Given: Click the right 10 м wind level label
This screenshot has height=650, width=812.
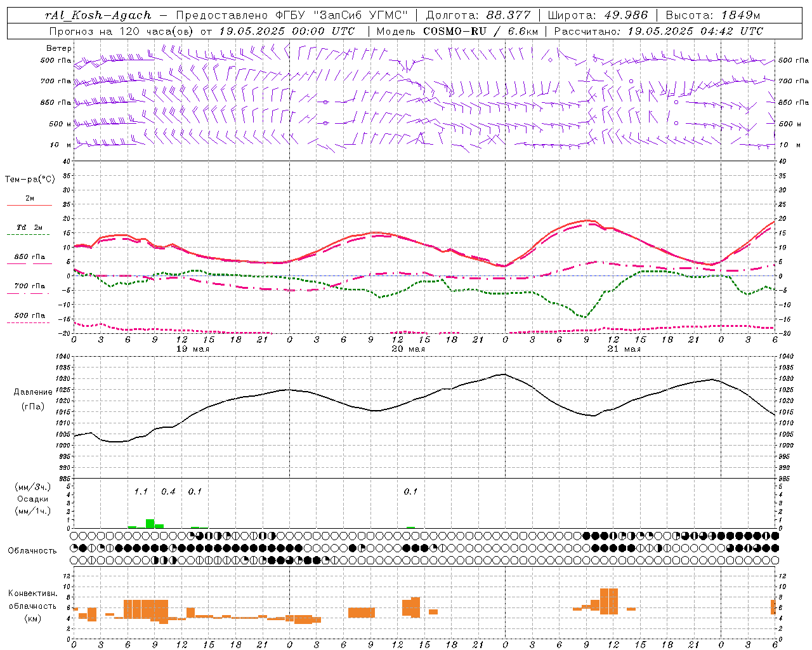Looking at the screenshot, I should pos(790,145).
